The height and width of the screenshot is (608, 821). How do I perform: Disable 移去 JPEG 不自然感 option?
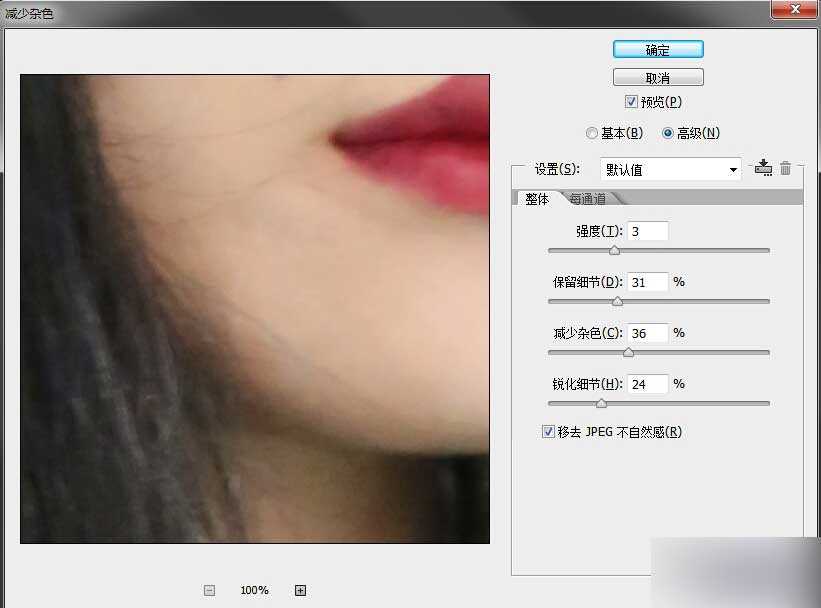pyautogui.click(x=548, y=431)
